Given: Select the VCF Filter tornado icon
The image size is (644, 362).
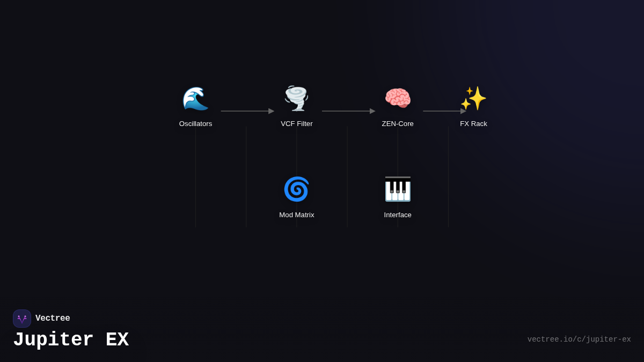Looking at the screenshot, I should [x=296, y=99].
